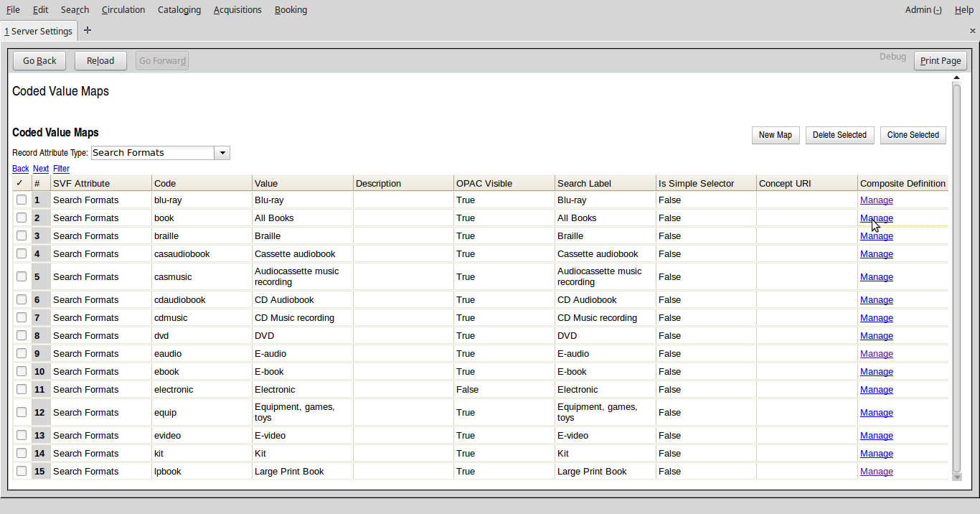The height and width of the screenshot is (514, 980).
Task: Click the Clone Selected button
Action: click(x=913, y=135)
